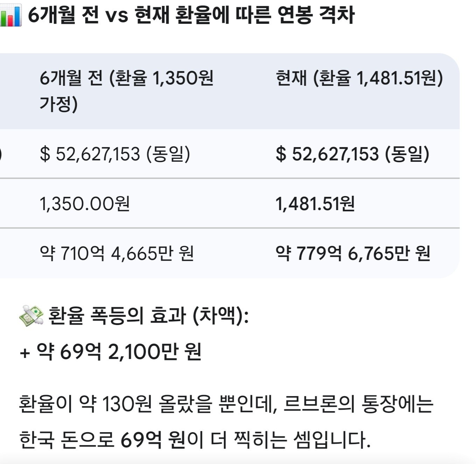Select column header '현재 (환율 1,481.51원)'
Image resolution: width=476 pixels, height=464 pixels.
(359, 78)
